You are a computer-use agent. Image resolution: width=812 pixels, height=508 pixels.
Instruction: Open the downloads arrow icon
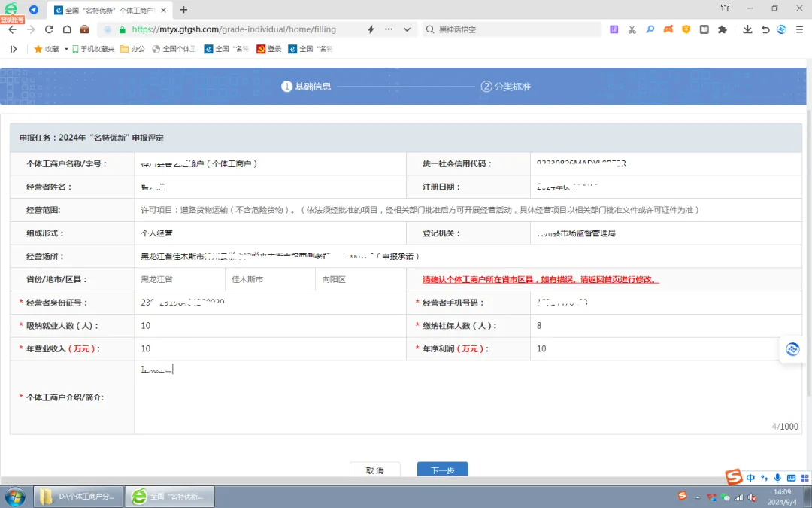pos(747,29)
